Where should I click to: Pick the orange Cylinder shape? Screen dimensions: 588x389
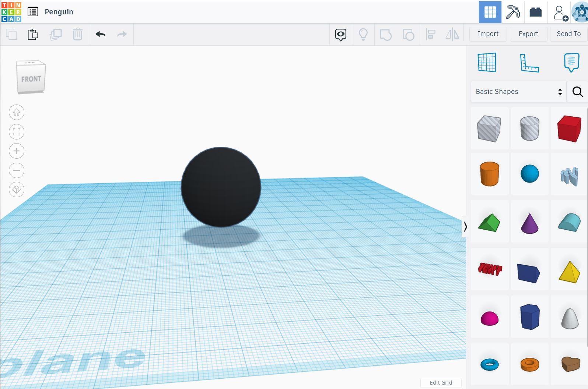click(490, 174)
